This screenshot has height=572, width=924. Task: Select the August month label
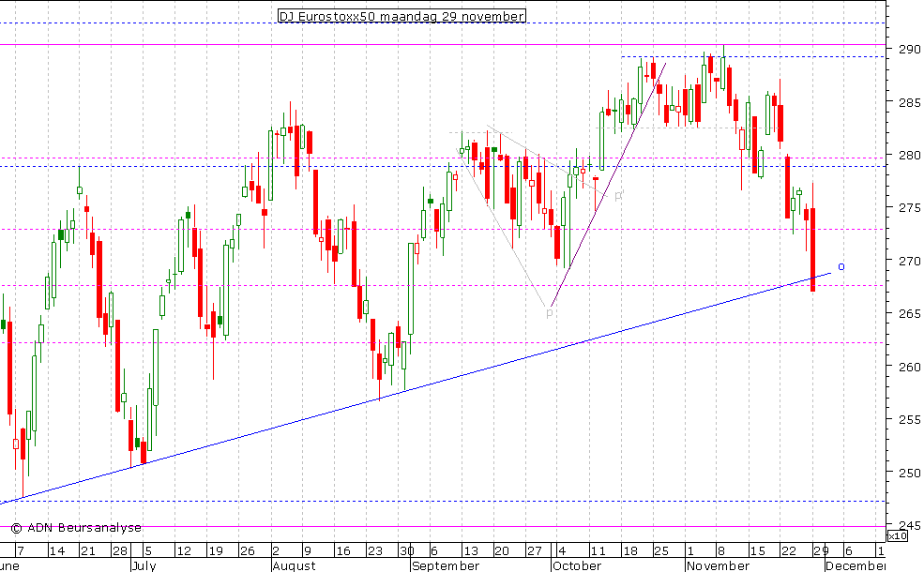294,565
